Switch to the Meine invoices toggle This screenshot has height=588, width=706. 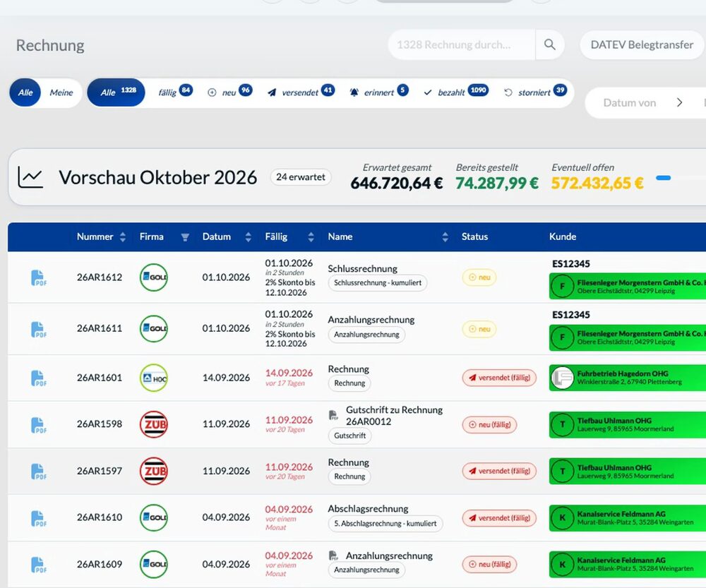pos(61,92)
